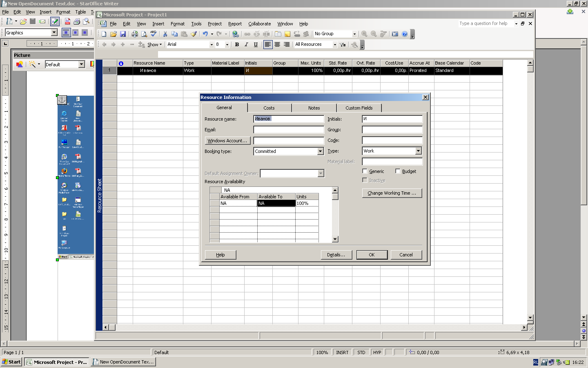Enable the Budget checkbox
The width and height of the screenshot is (588, 368).
pos(398,171)
